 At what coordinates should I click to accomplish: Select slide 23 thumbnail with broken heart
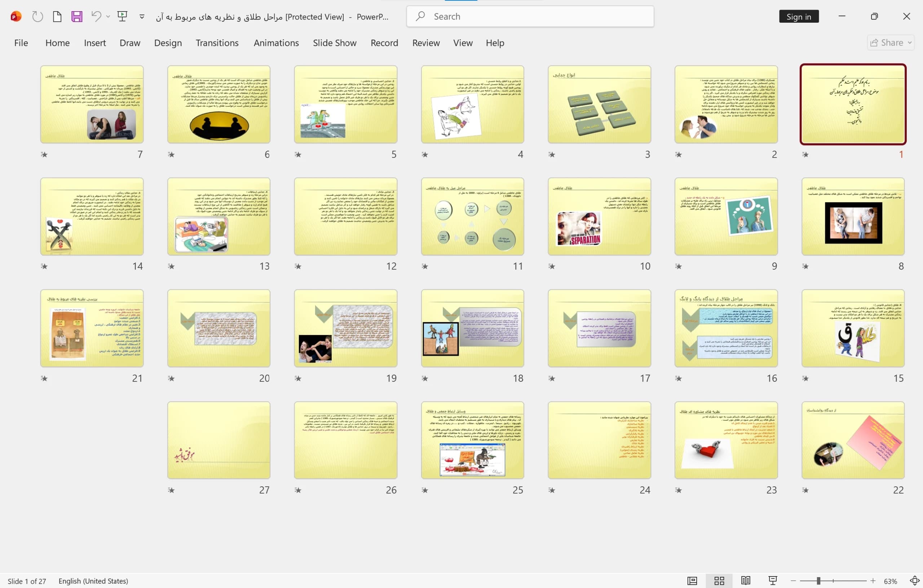726,440
